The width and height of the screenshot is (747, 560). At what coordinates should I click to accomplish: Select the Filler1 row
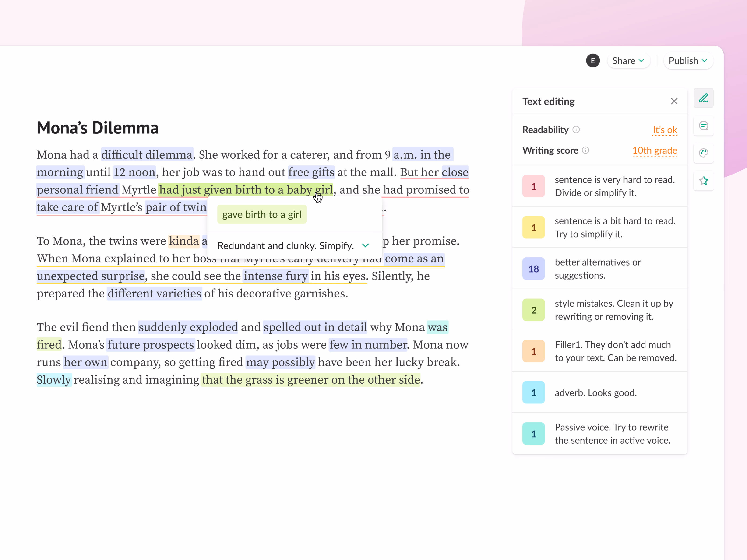600,351
